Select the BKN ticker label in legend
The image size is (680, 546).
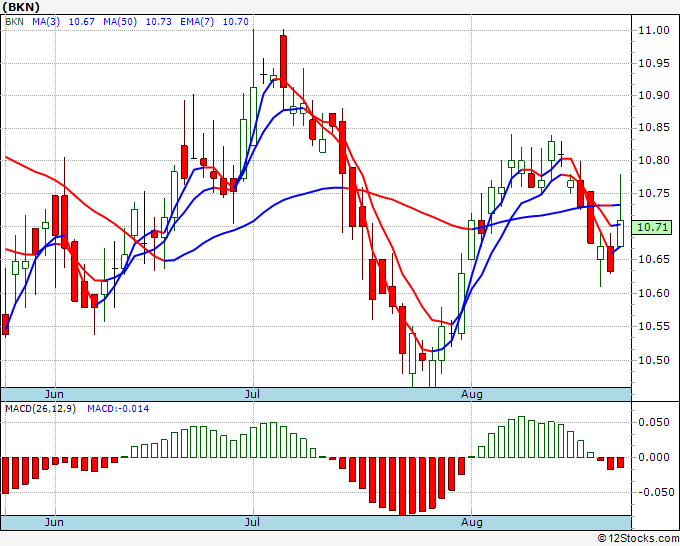click(14, 22)
